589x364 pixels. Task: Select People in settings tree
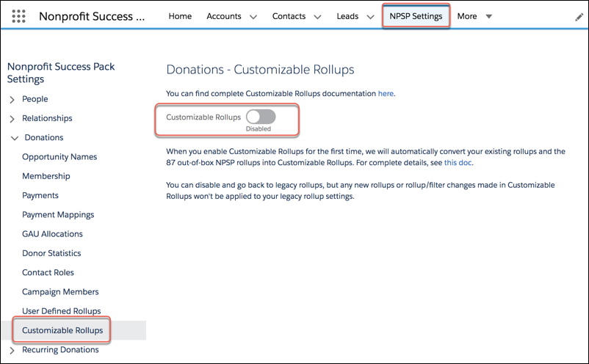click(x=35, y=99)
